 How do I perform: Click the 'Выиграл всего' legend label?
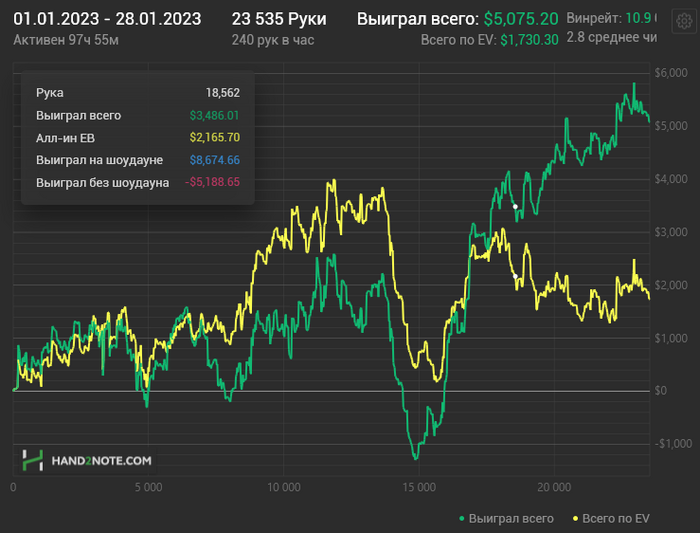(x=511, y=519)
